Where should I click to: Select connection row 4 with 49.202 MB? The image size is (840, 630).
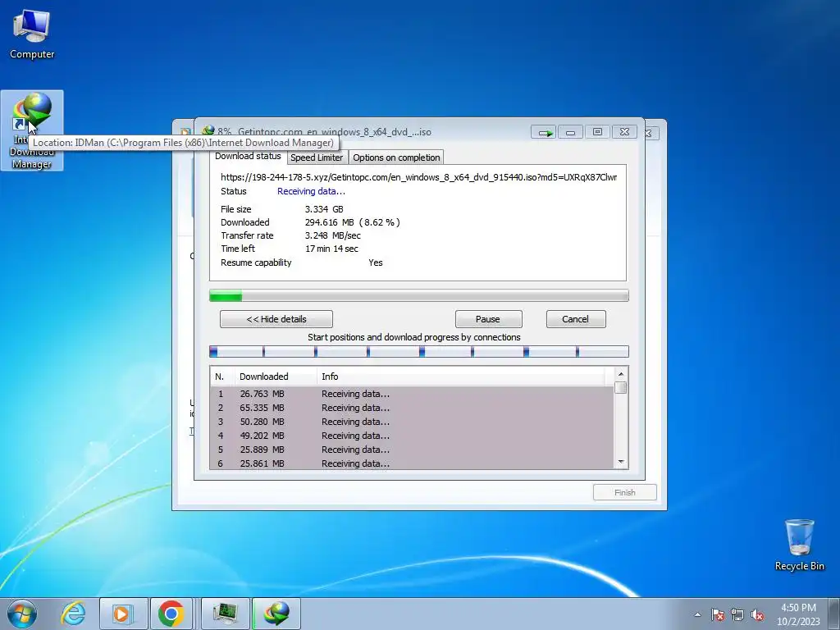pos(412,436)
